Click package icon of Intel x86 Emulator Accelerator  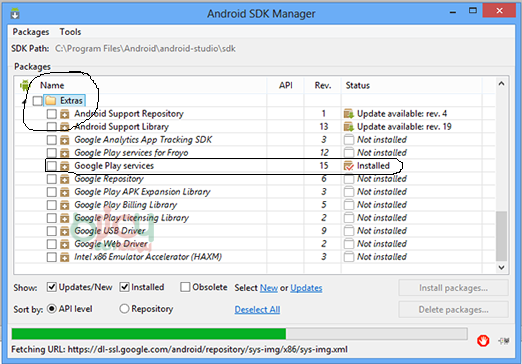[x=65, y=257]
